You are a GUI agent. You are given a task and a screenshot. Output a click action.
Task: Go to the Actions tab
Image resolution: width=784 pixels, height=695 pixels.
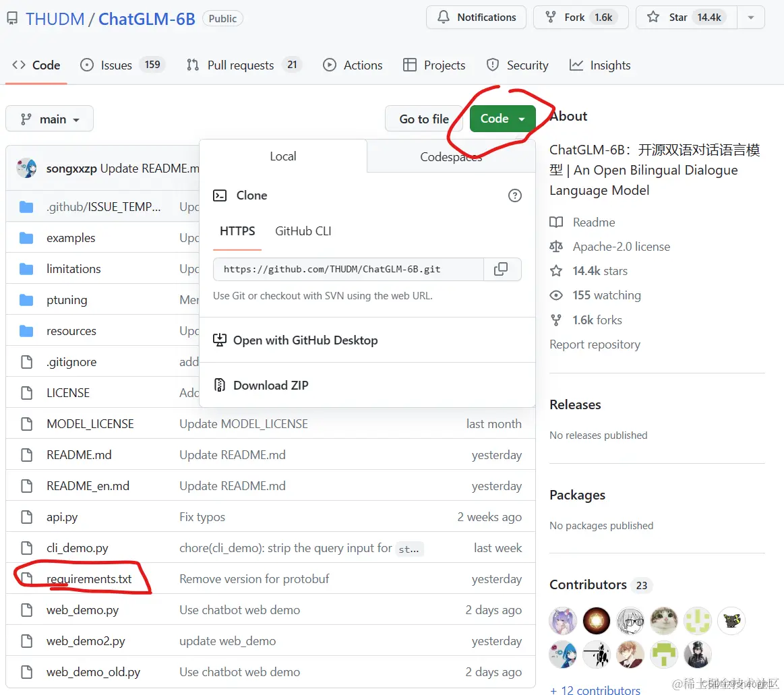353,65
